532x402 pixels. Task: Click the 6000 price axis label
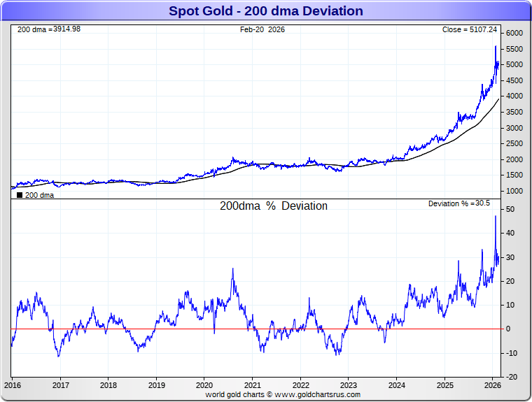514,33
